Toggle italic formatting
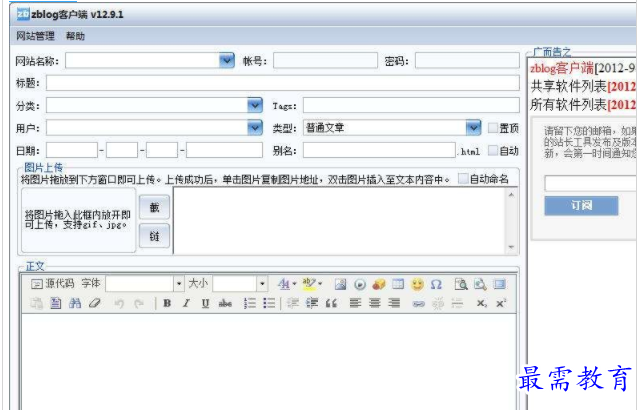Screen dimensions: 640x410 click(x=186, y=303)
